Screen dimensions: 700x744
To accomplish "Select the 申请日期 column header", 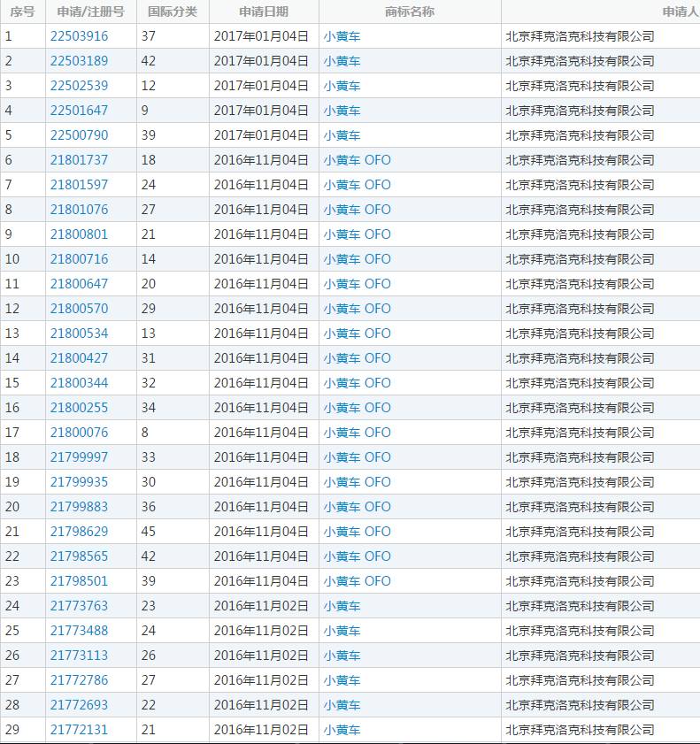I will point(264,12).
